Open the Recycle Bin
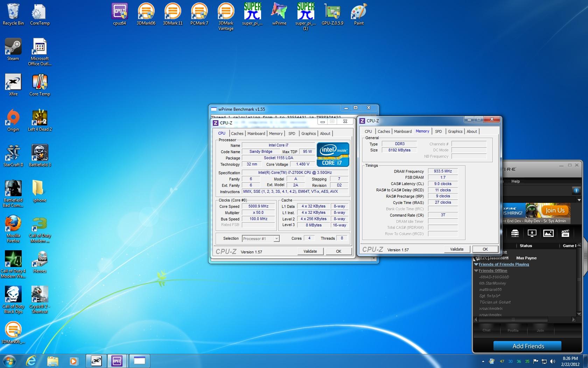The height and width of the screenshot is (368, 588). point(13,14)
